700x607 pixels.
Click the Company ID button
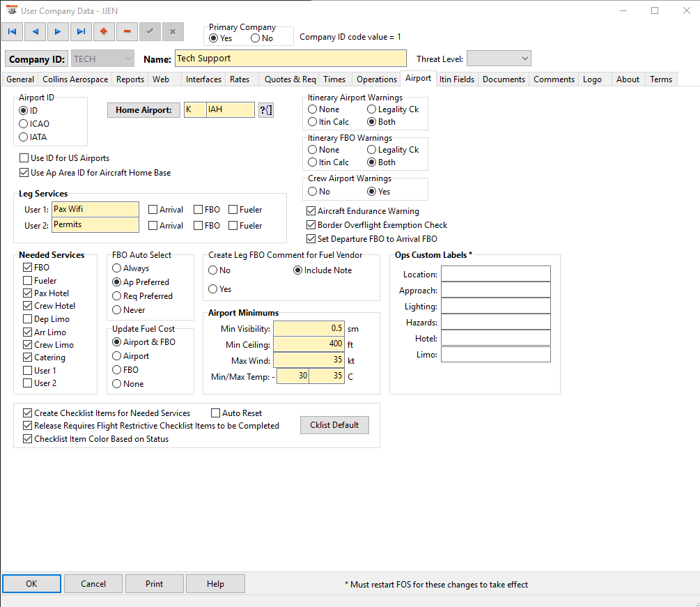coord(37,59)
